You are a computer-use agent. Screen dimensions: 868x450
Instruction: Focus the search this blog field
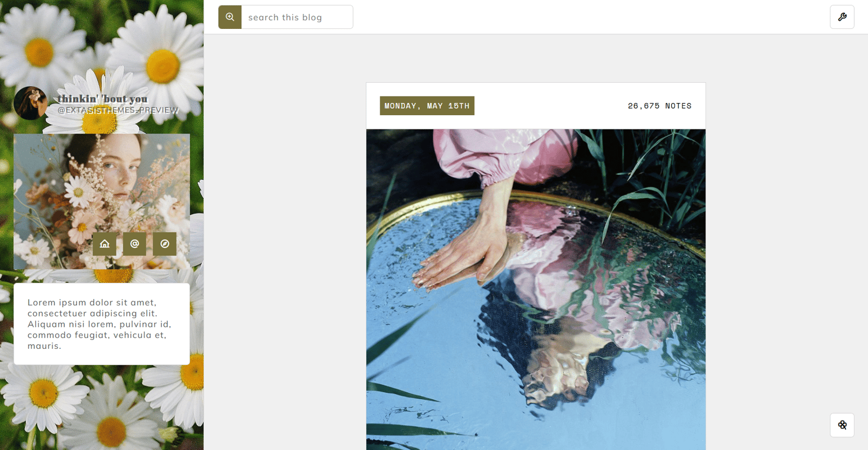click(297, 17)
